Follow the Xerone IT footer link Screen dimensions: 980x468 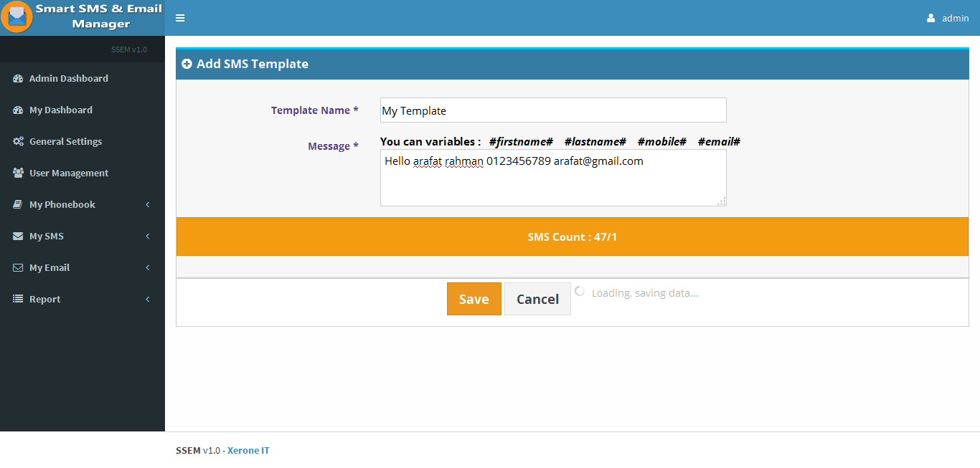(248, 450)
